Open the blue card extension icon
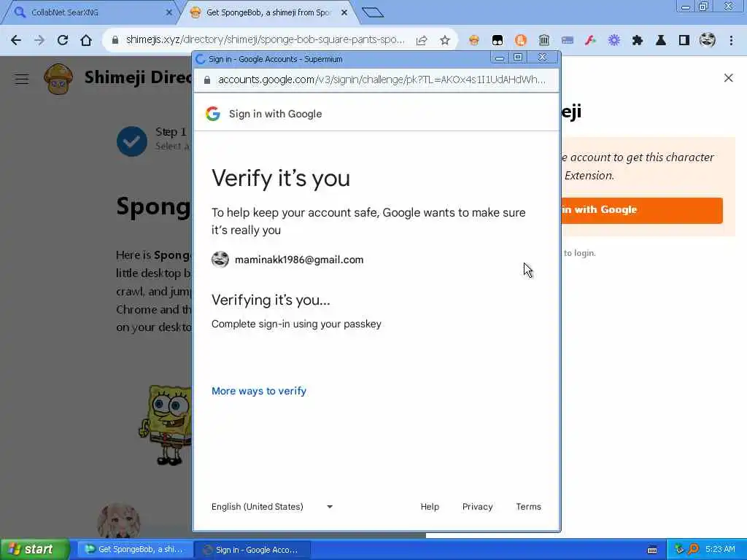This screenshot has height=560, width=747. click(568, 41)
